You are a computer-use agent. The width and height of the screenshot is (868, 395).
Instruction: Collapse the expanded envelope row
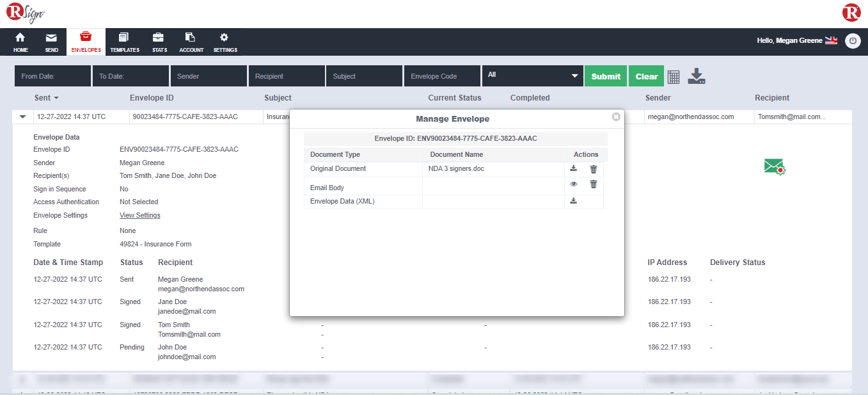click(22, 117)
